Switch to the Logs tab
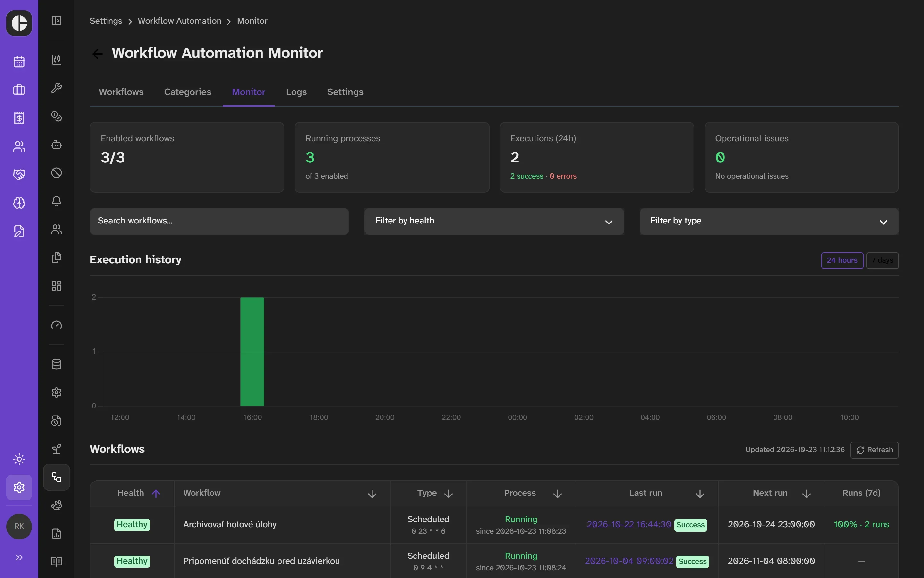The width and height of the screenshot is (924, 578). point(296,92)
